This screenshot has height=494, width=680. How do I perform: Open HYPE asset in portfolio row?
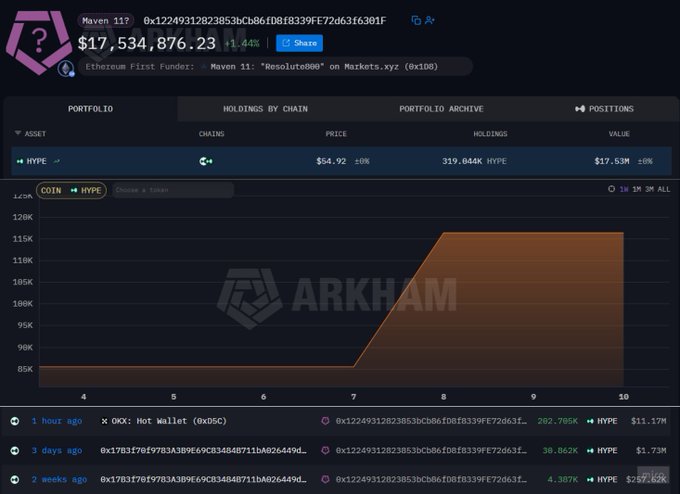[x=36, y=161]
